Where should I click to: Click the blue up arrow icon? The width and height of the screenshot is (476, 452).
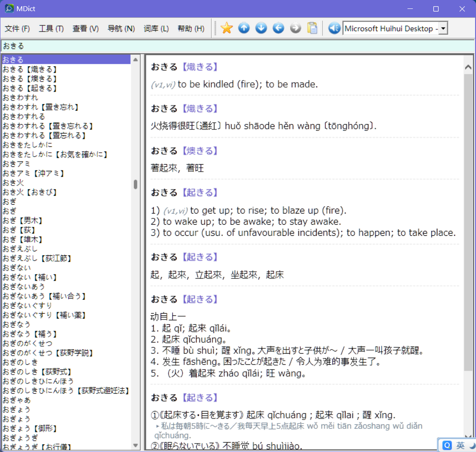[x=244, y=28]
